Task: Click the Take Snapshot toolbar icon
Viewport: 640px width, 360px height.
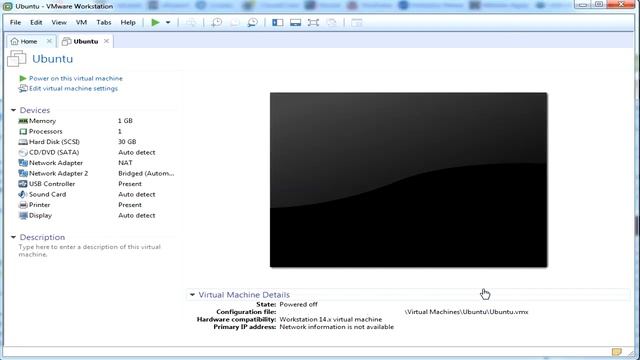Action: (x=217, y=22)
